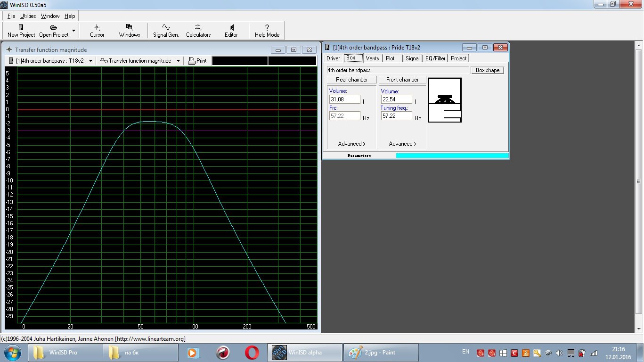Click the New Project toolbar icon
The height and width of the screenshot is (362, 644).
coord(21,27)
